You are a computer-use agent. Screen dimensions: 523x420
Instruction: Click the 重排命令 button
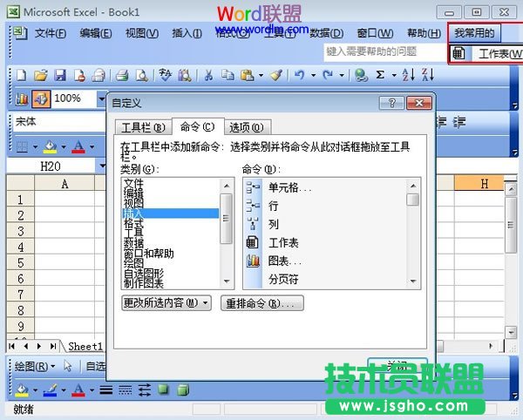(x=262, y=303)
